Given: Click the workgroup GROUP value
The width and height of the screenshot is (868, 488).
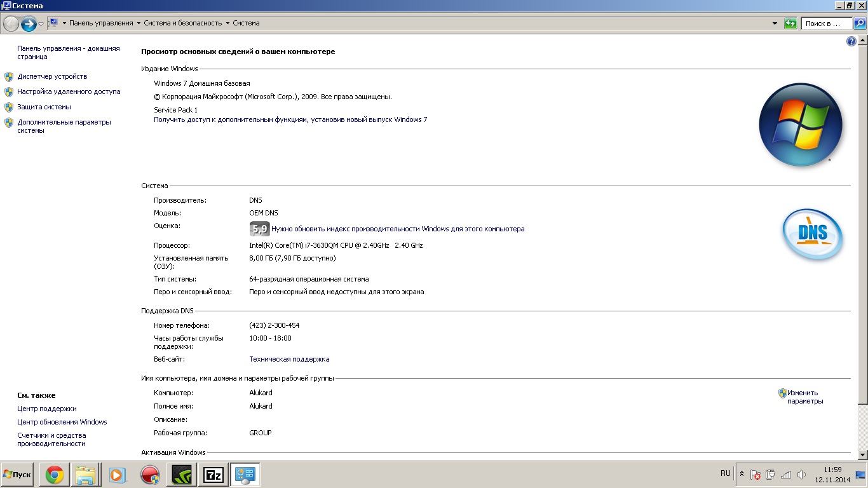Looking at the screenshot, I should (x=261, y=433).
